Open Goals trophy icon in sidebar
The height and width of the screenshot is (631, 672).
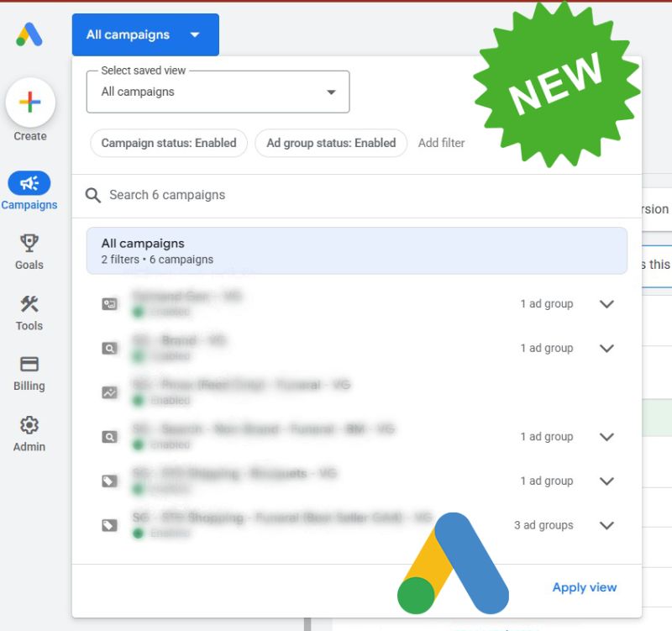(x=29, y=243)
